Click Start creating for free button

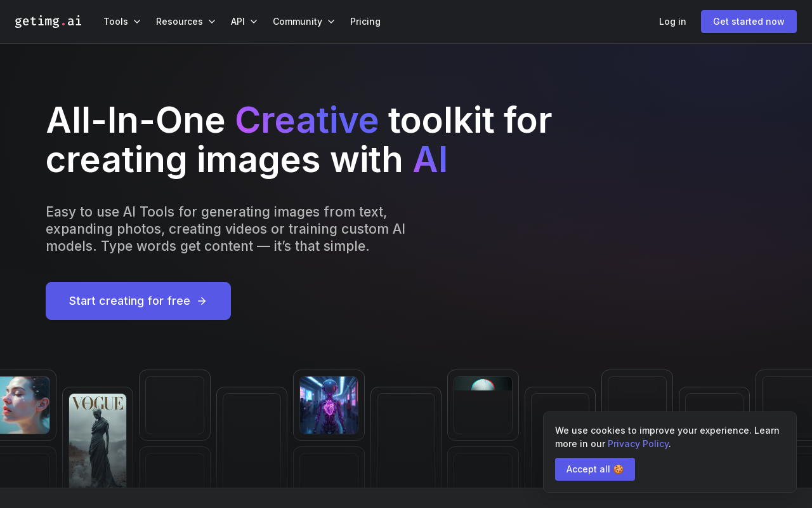coord(138,301)
